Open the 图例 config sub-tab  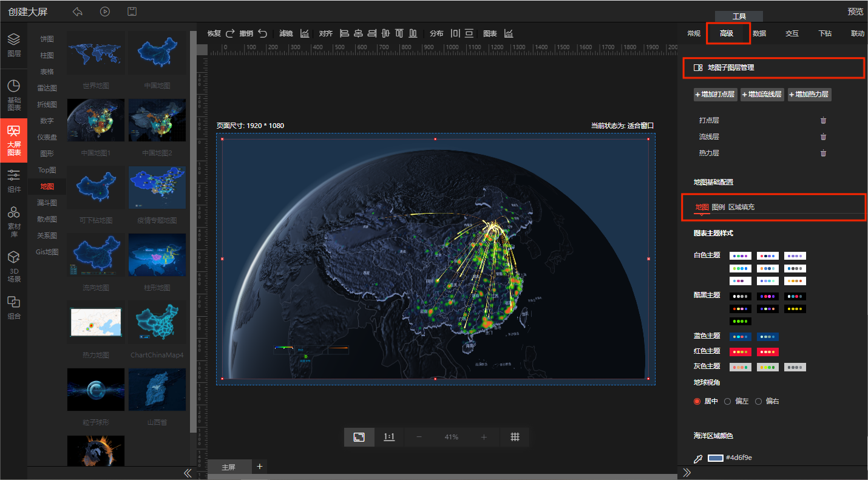(718, 207)
